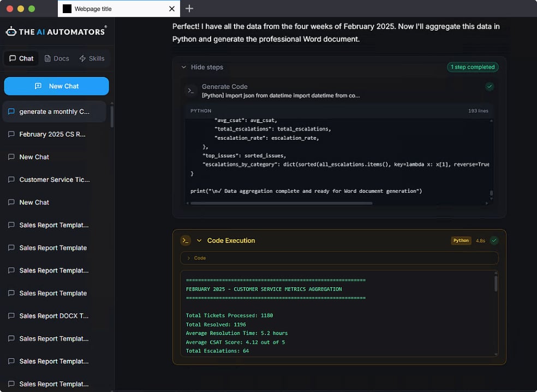Viewport: 537px width, 392px height.
Task: Close the Webpage title tab
Action: pyautogui.click(x=172, y=9)
